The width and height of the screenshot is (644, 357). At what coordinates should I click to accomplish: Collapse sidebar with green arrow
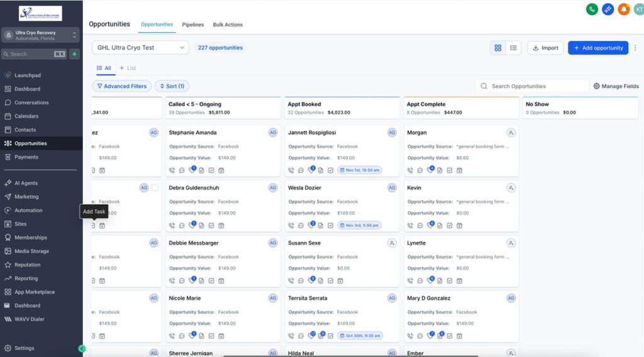click(82, 348)
